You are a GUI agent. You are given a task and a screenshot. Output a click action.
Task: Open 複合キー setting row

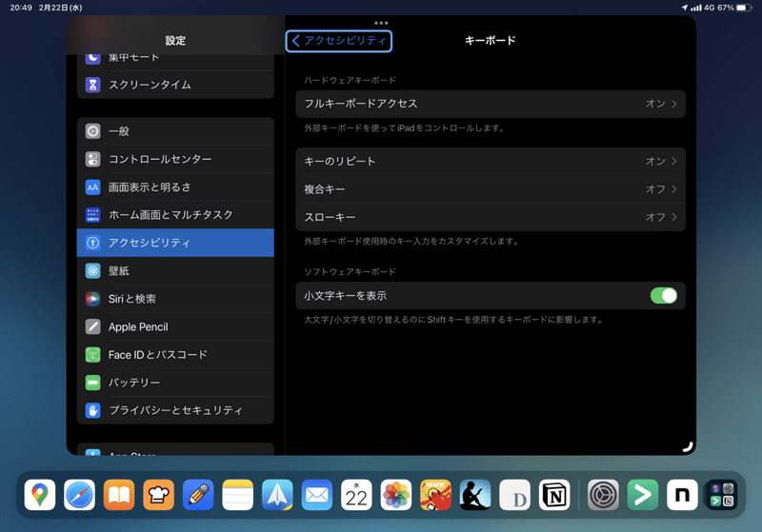point(491,189)
